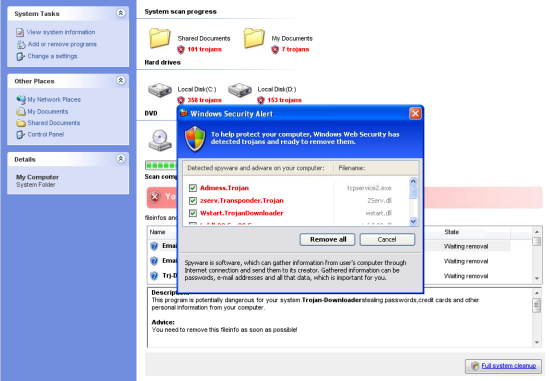Close the Windows Security Alert dialog
Image resolution: width=550 pixels, height=381 pixels.
click(415, 114)
